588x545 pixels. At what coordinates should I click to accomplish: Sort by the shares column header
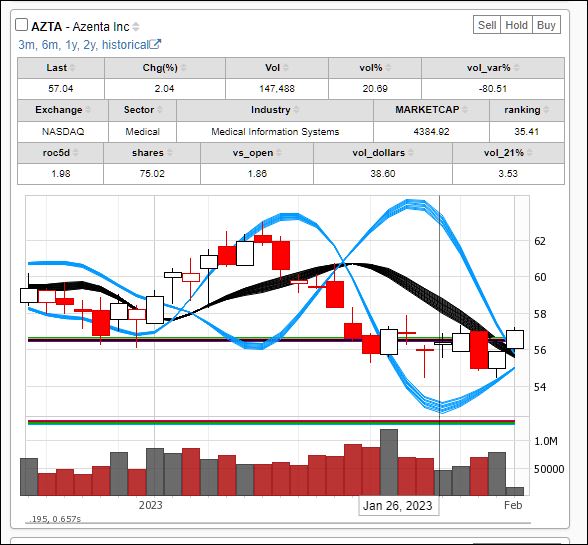152,153
